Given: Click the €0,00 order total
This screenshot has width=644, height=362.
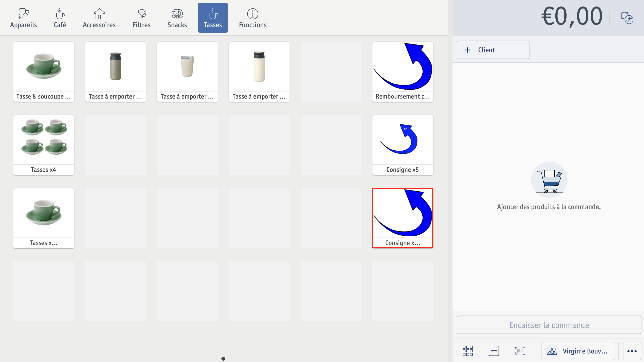Looking at the screenshot, I should (571, 17).
